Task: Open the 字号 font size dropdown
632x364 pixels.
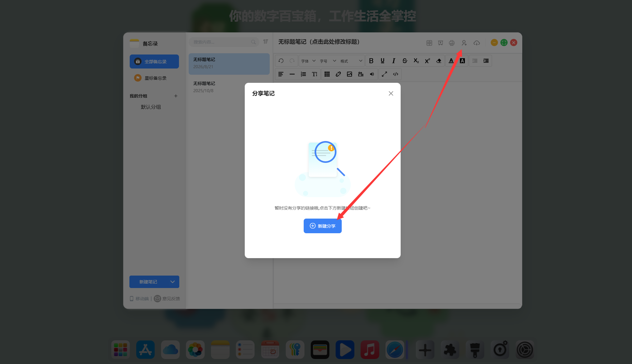Action: [328, 61]
